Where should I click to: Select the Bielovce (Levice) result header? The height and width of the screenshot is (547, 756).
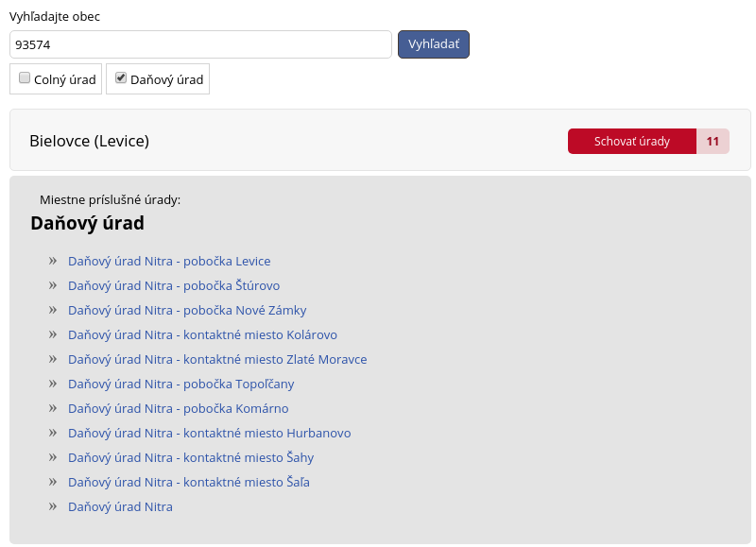coord(90,141)
